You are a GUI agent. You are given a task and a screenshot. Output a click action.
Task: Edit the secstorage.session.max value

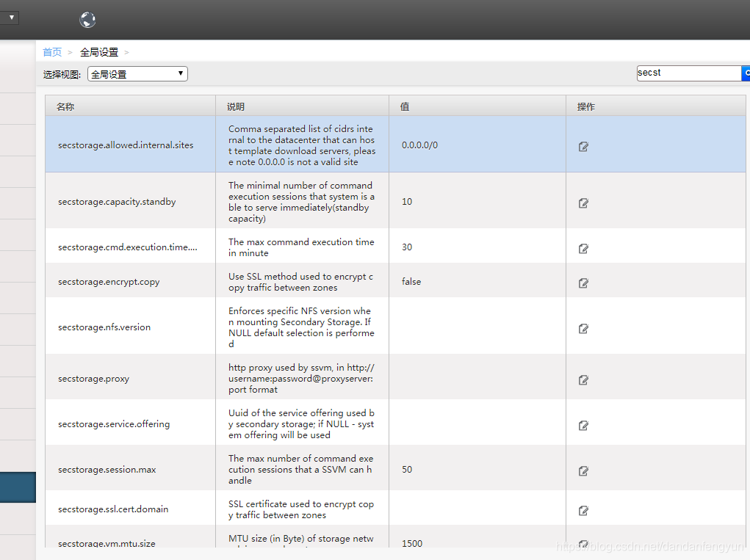[x=583, y=470]
